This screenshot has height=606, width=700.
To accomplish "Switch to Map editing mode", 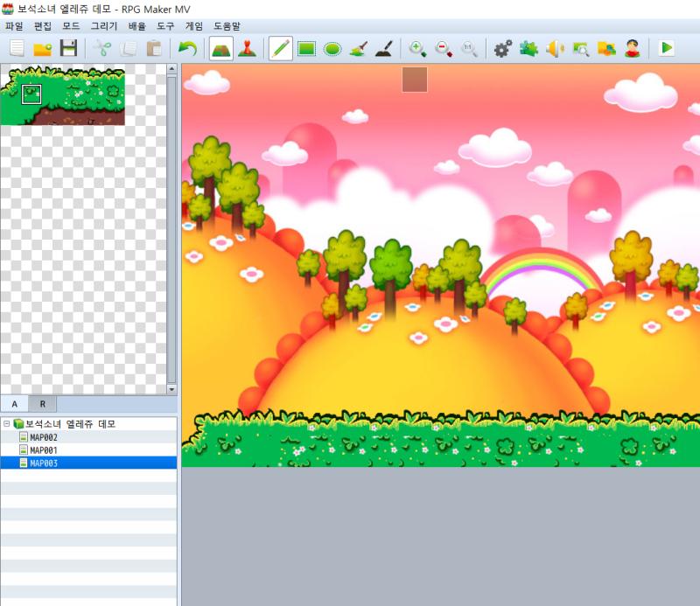I will pyautogui.click(x=221, y=48).
